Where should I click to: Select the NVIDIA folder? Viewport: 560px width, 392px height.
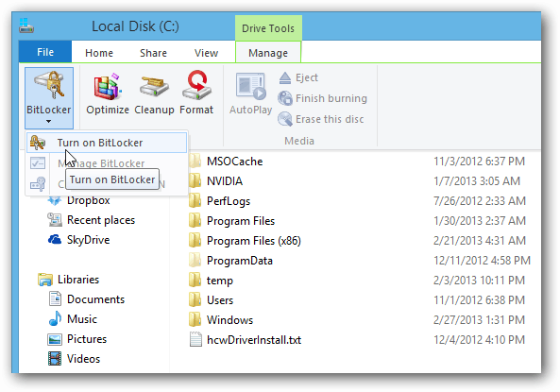click(x=225, y=181)
